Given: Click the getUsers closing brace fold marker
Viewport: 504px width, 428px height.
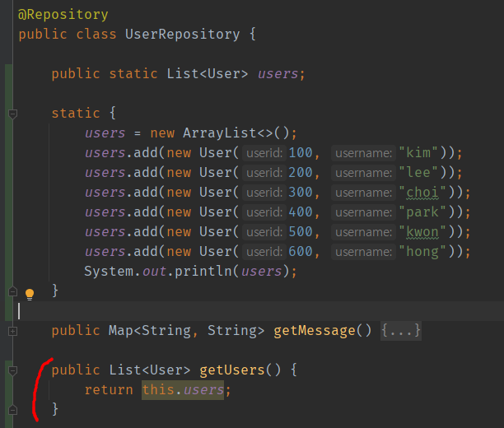Looking at the screenshot, I should coord(12,410).
